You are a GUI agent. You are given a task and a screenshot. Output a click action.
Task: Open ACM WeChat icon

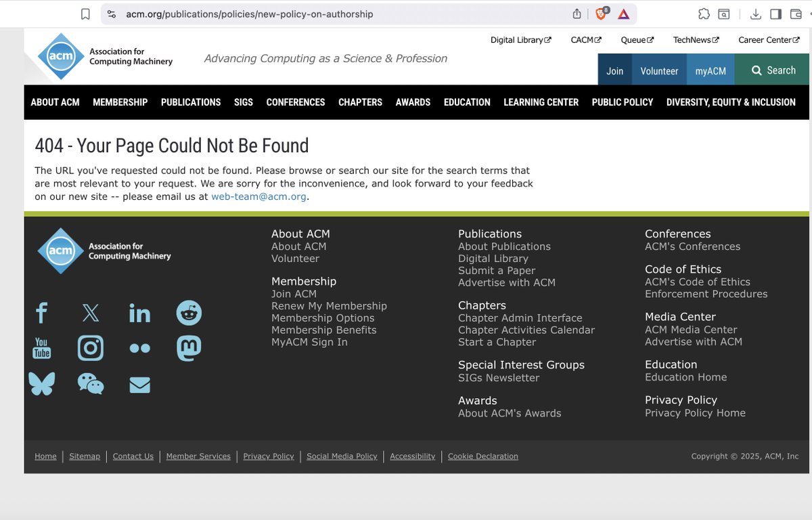(91, 384)
